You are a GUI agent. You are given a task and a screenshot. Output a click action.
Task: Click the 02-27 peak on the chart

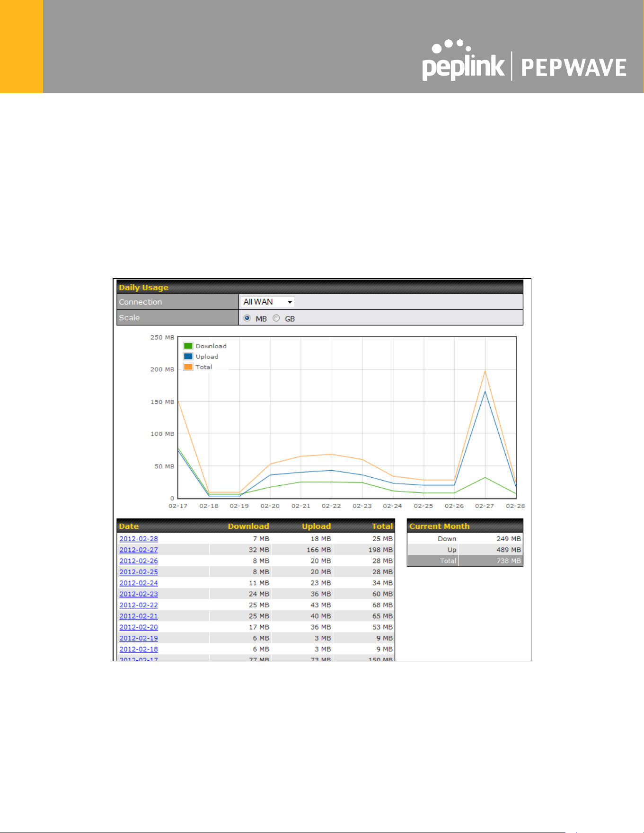(x=485, y=371)
